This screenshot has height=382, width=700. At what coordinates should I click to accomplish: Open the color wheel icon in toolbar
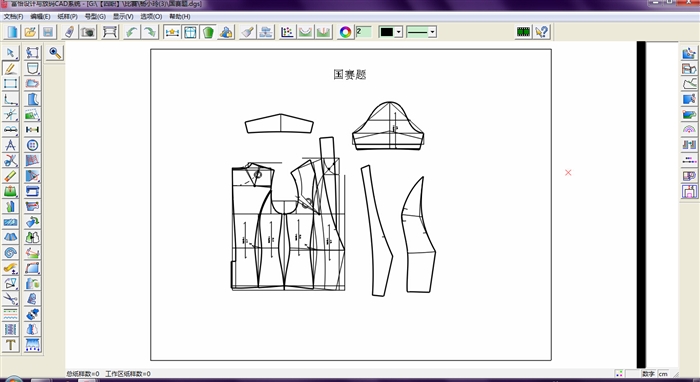coord(345,32)
